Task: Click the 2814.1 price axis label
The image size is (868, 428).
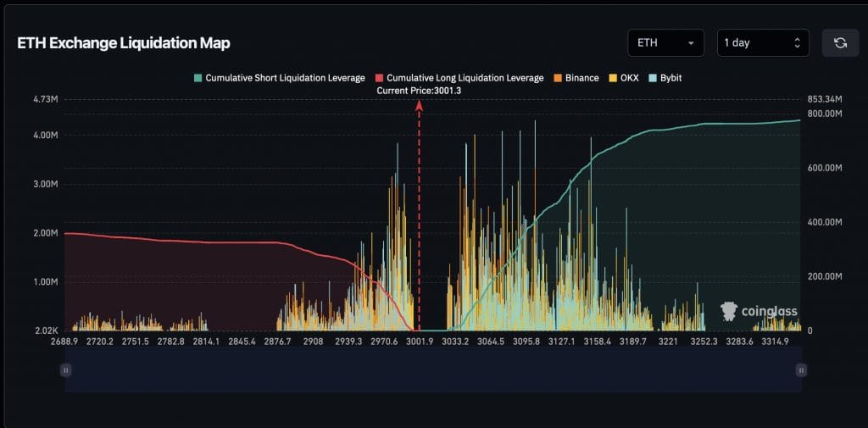Action: coord(206,342)
